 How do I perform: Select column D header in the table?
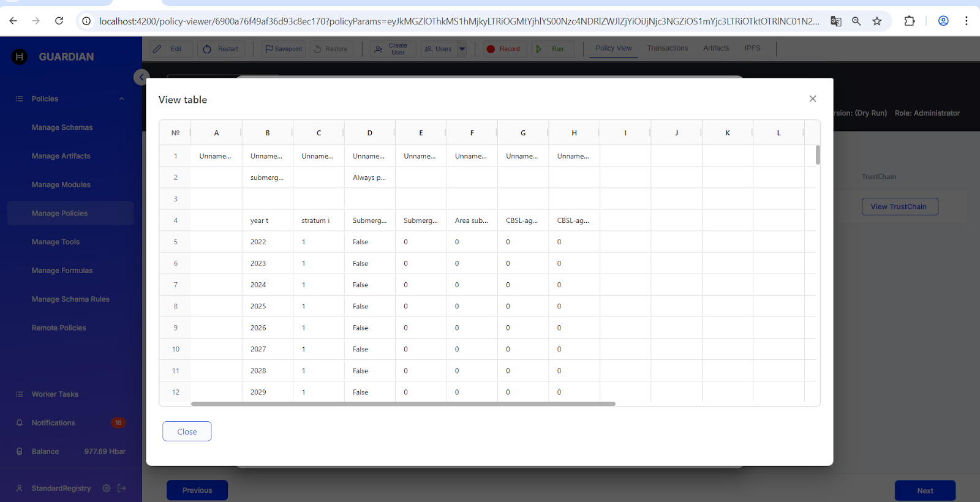[369, 133]
